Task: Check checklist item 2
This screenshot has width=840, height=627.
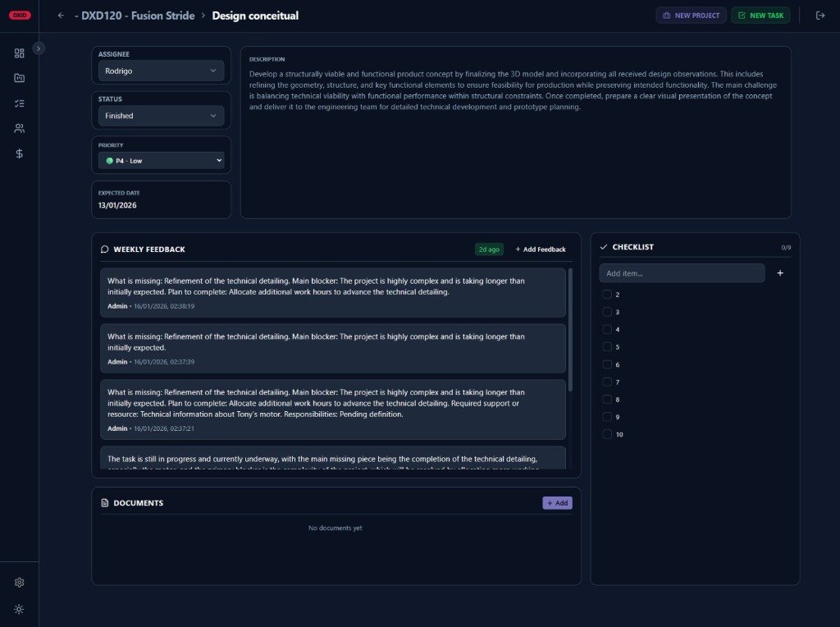Action: 607,295
